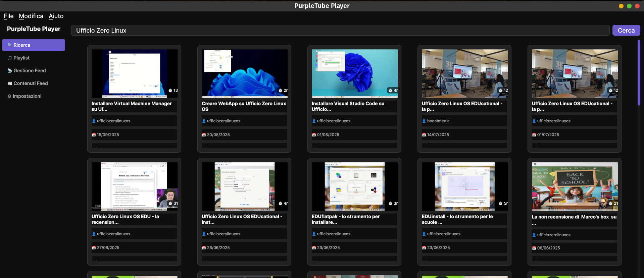This screenshot has width=644, height=278.
Task: Click calendar icon beside 30/08/2025
Action: (204, 135)
